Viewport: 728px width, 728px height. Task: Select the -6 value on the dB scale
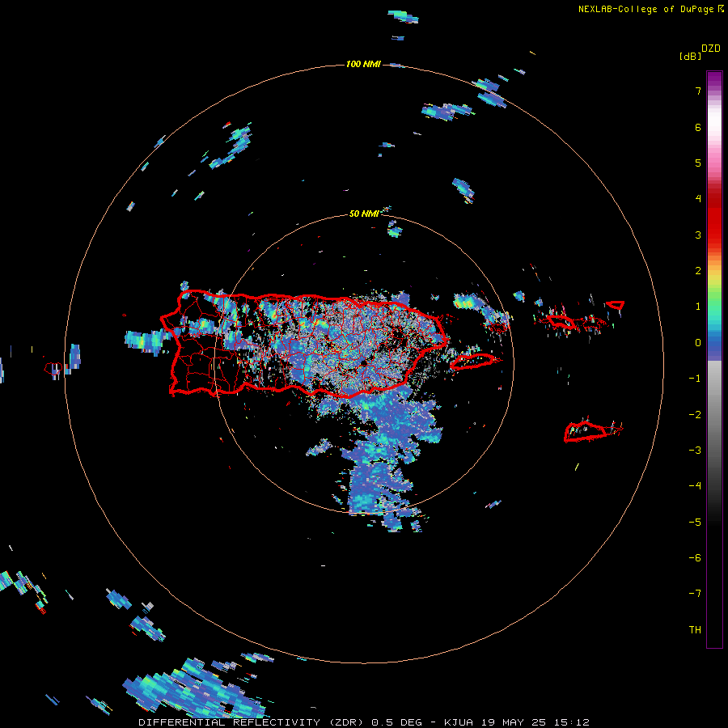(x=695, y=558)
